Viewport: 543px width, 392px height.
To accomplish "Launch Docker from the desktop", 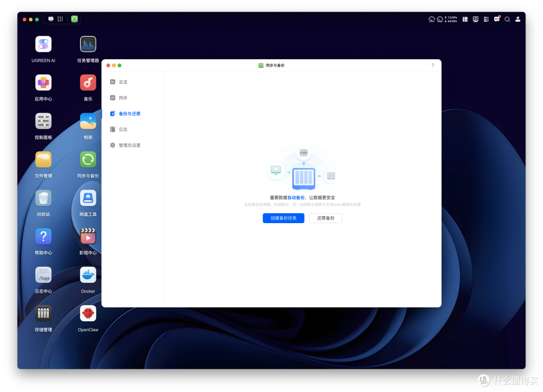I will pyautogui.click(x=88, y=275).
